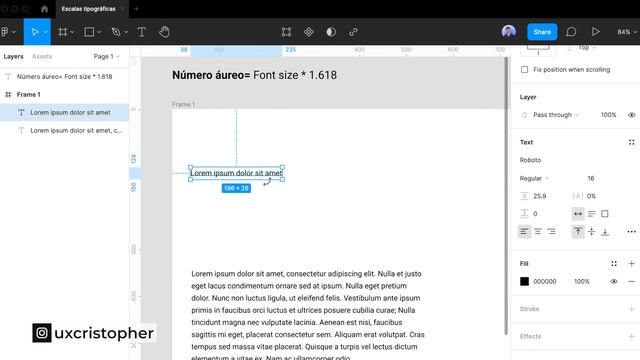This screenshot has width=640, height=360.
Task: Align text to bottom
Action: (605, 232)
